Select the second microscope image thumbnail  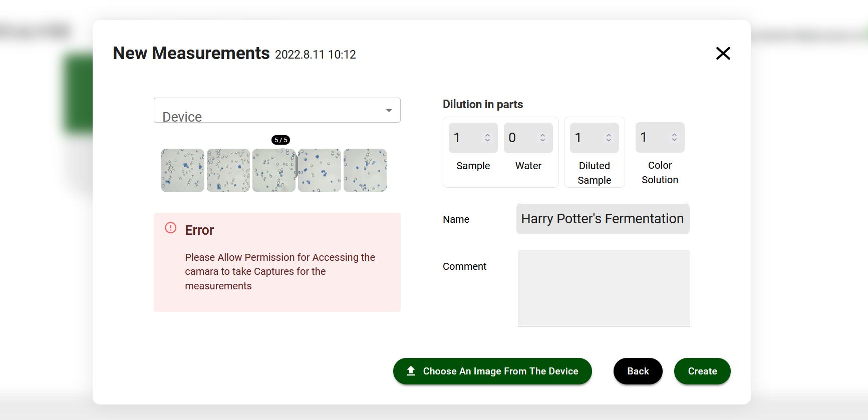click(228, 170)
